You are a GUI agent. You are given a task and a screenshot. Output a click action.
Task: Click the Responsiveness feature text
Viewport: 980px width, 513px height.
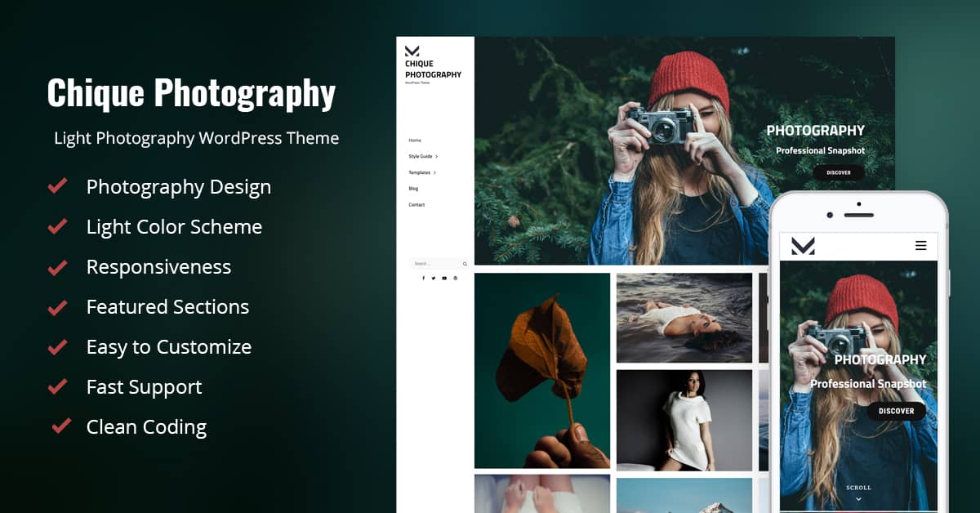[x=158, y=267]
